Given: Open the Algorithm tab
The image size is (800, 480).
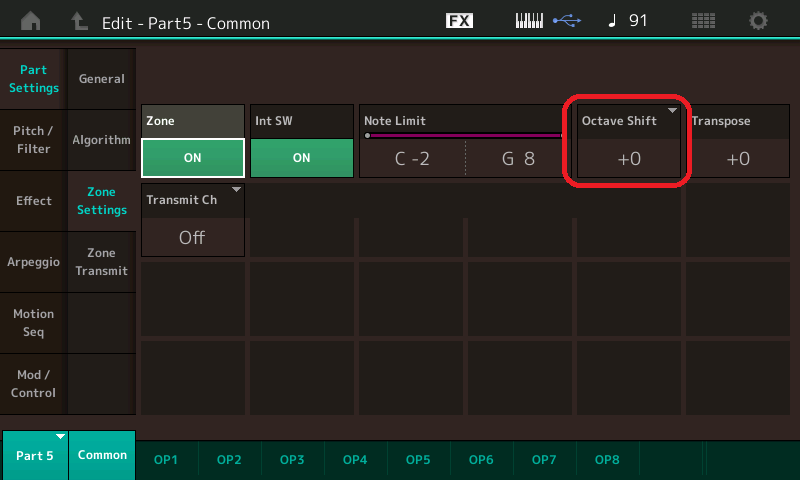Looking at the screenshot, I should [101, 140].
